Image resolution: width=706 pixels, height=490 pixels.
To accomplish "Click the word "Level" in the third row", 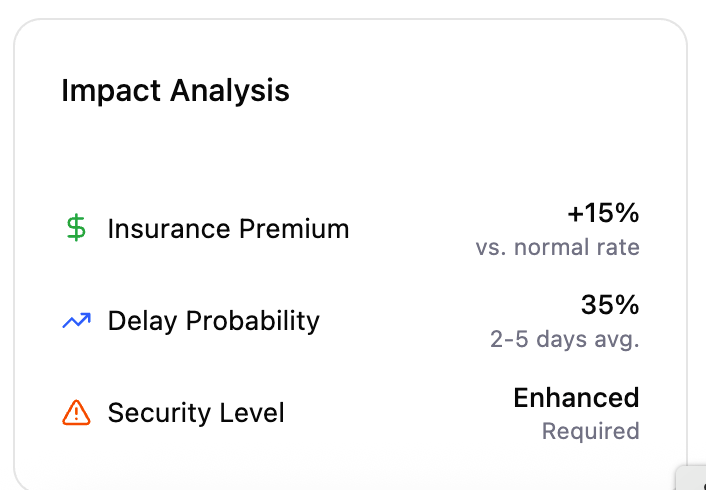I will tap(254, 412).
